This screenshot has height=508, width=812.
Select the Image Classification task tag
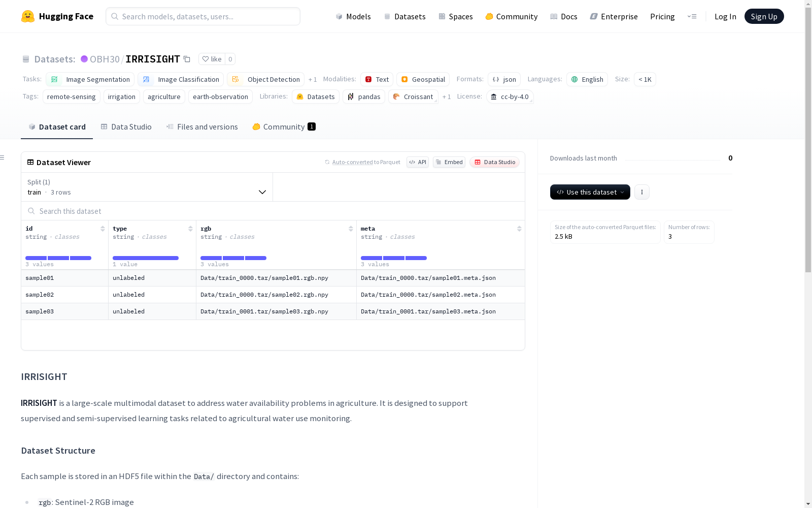pyautogui.click(x=181, y=79)
